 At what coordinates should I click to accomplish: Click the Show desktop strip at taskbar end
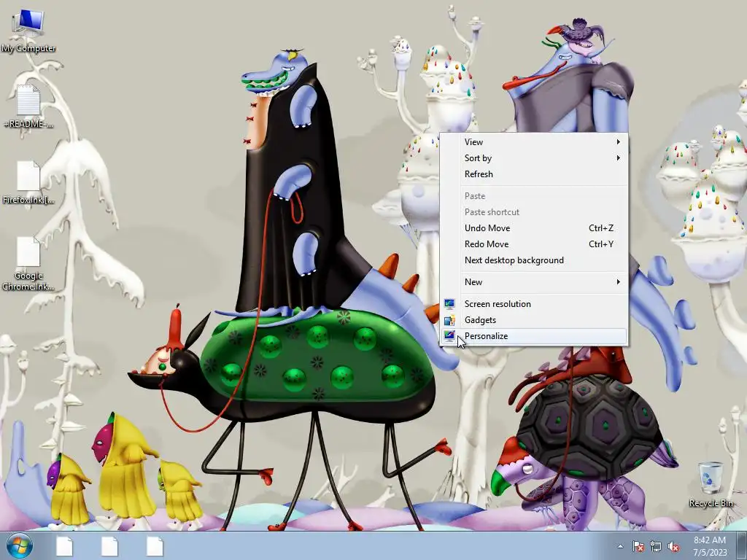(x=742, y=546)
